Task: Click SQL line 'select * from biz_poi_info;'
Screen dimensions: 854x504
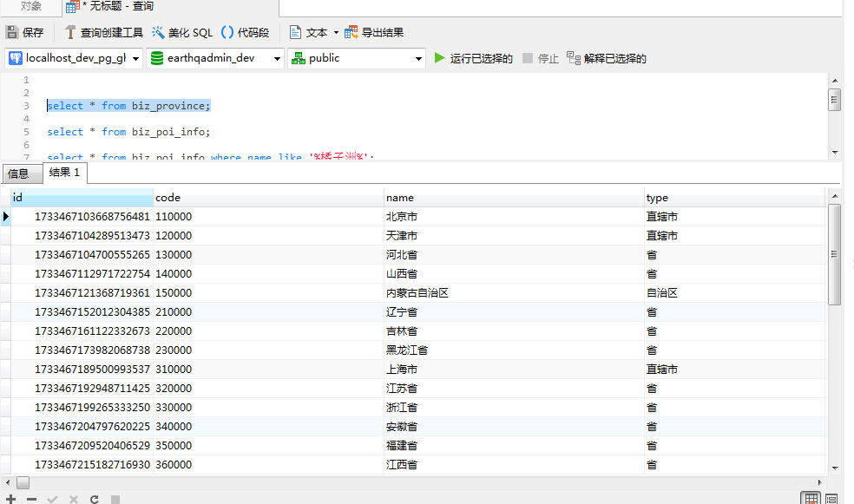Action: 128,132
